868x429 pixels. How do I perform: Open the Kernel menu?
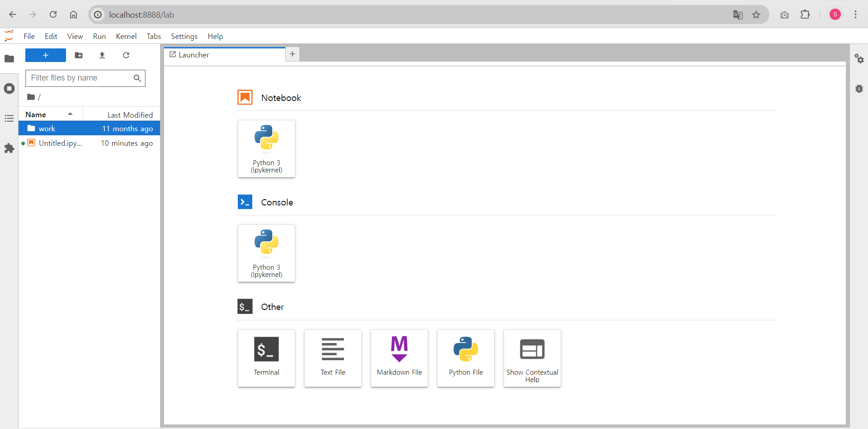[x=126, y=36]
